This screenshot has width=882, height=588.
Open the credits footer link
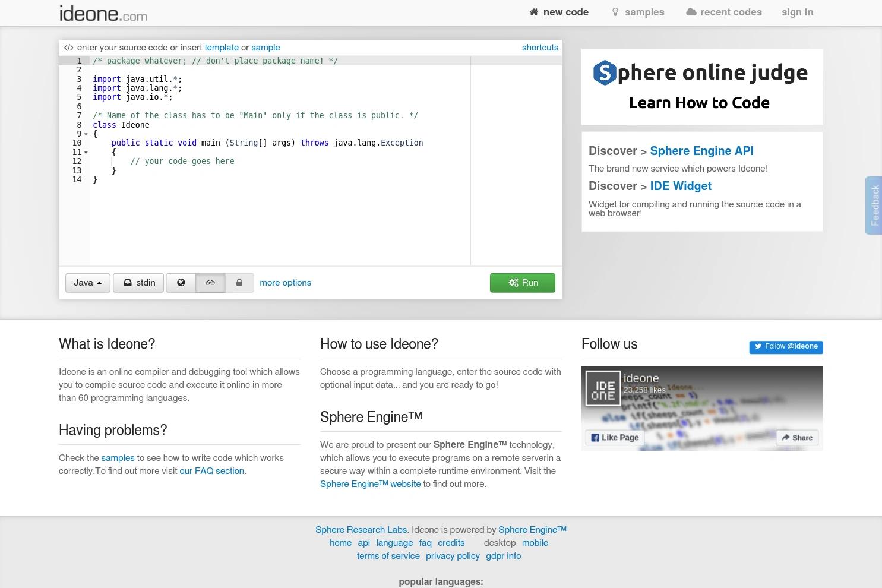[451, 543]
